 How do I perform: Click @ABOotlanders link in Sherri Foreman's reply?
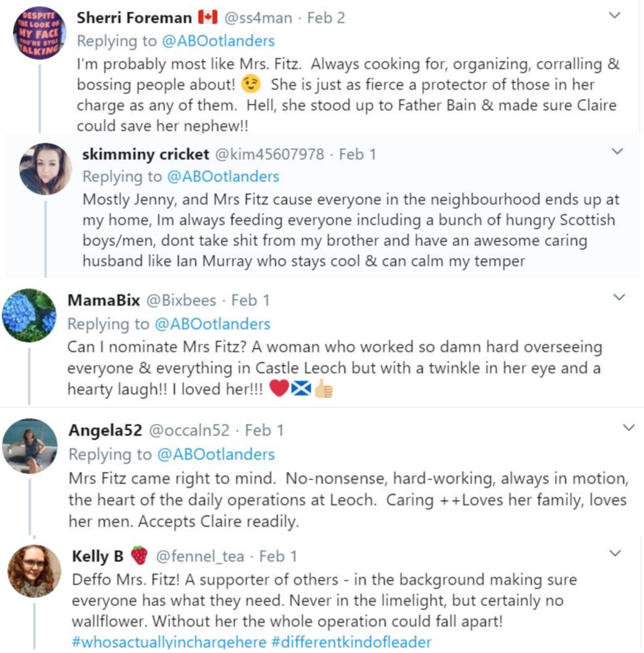(x=218, y=41)
